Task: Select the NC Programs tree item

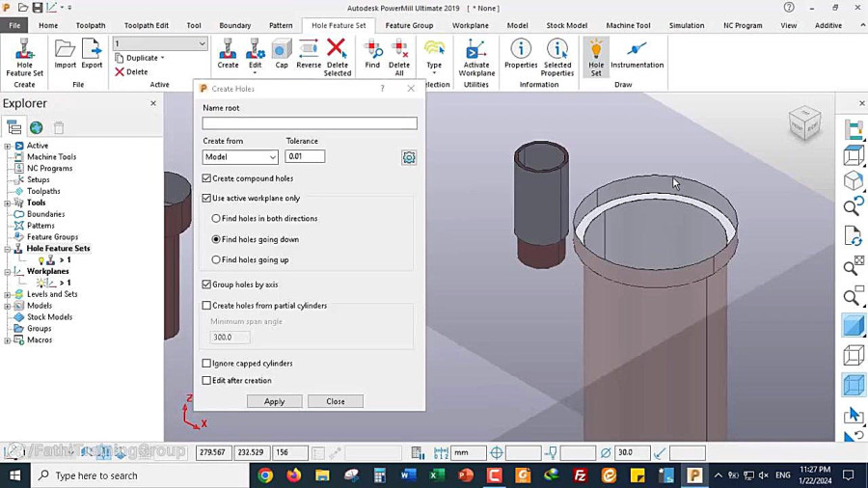Action: pyautogui.click(x=49, y=168)
